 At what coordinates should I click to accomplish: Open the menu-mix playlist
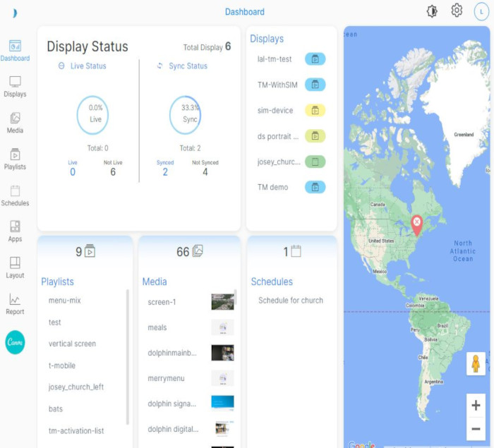65,301
